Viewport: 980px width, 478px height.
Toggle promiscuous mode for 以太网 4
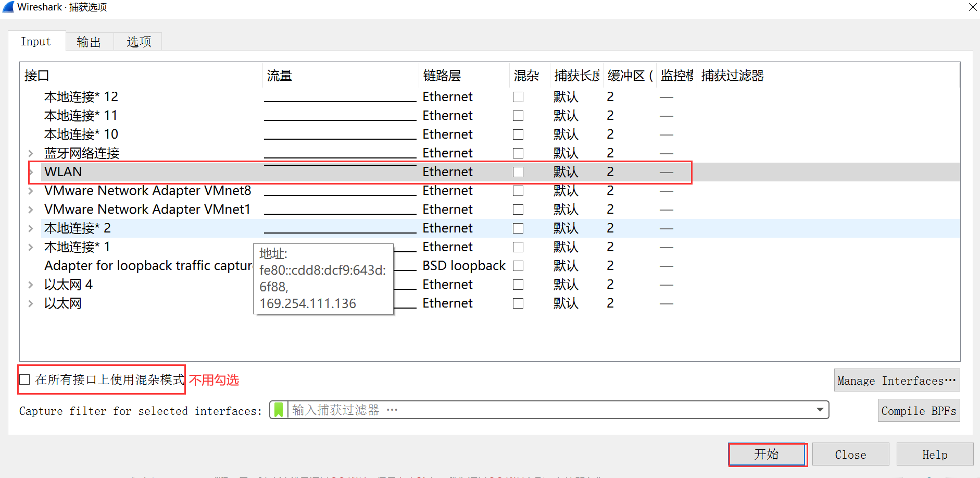518,284
